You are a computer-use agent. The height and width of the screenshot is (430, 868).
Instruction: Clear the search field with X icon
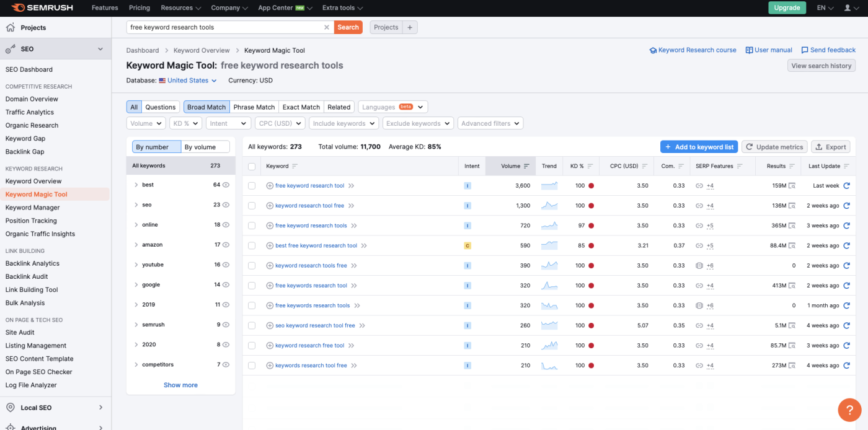(x=327, y=27)
